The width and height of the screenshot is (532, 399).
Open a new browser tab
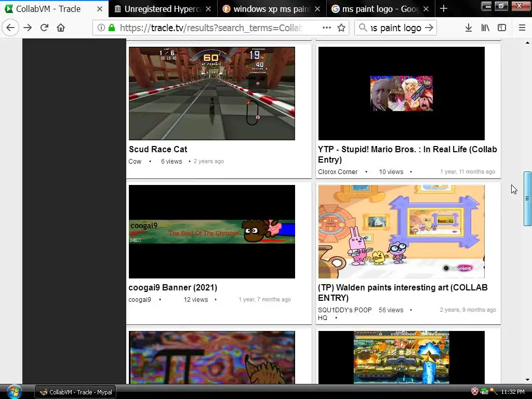coord(444,9)
